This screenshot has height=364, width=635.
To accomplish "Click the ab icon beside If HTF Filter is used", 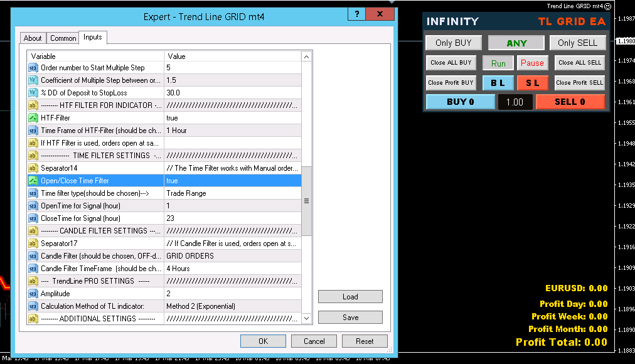I will click(x=33, y=143).
